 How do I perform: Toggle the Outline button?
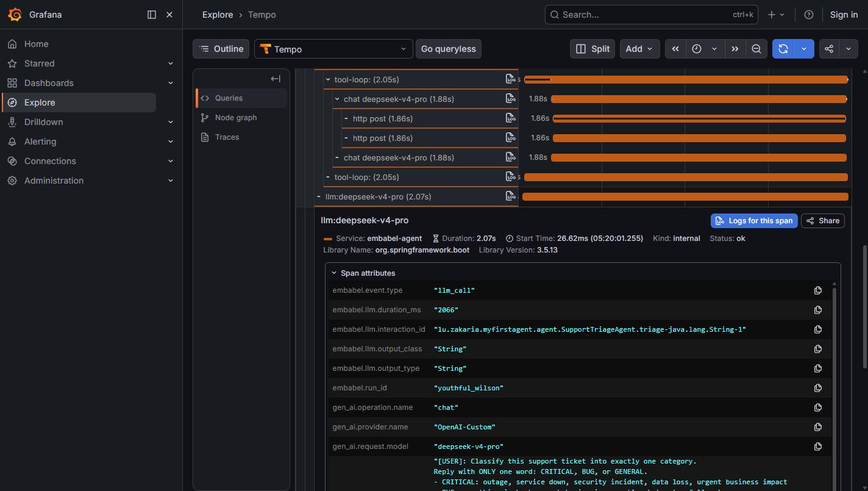(221, 49)
